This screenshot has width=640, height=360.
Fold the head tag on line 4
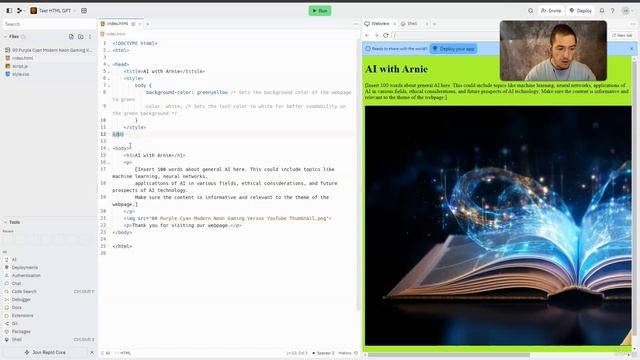109,64
